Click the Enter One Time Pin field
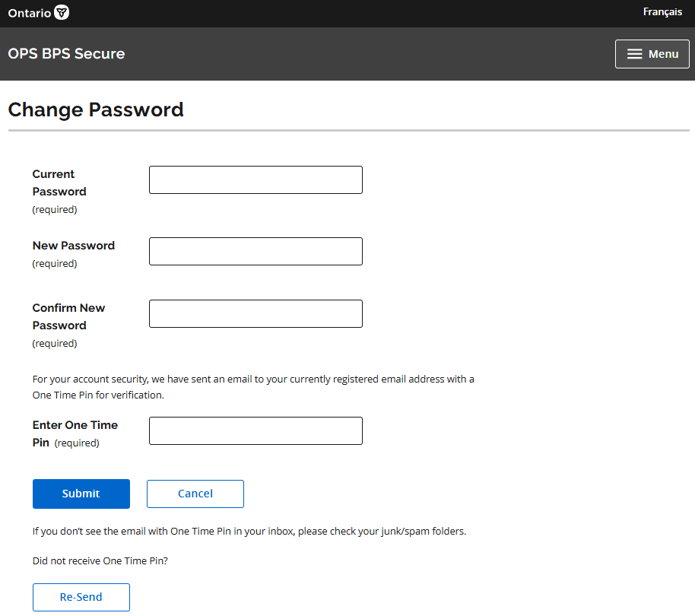The image size is (695, 616). pos(255,430)
